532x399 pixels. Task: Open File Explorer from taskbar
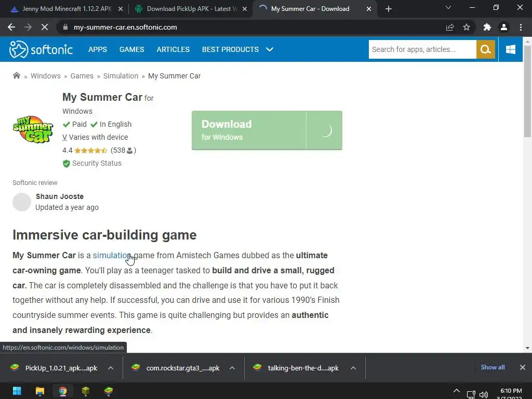[39, 391]
